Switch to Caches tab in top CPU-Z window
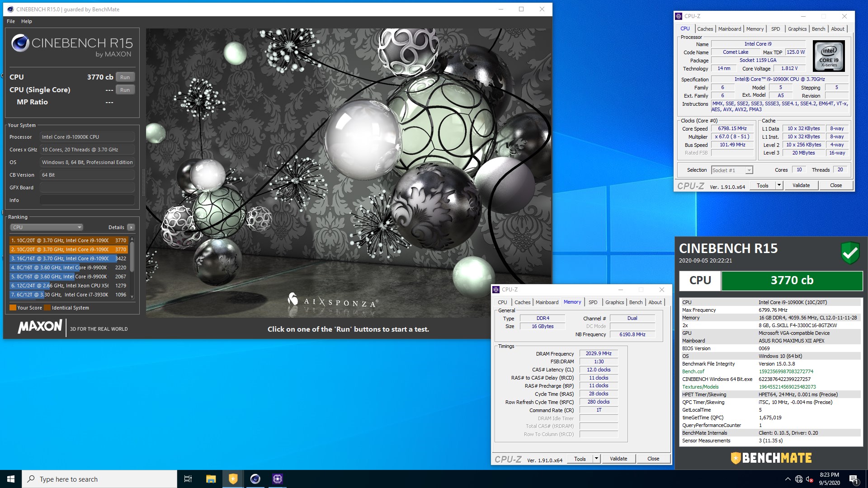 [705, 29]
